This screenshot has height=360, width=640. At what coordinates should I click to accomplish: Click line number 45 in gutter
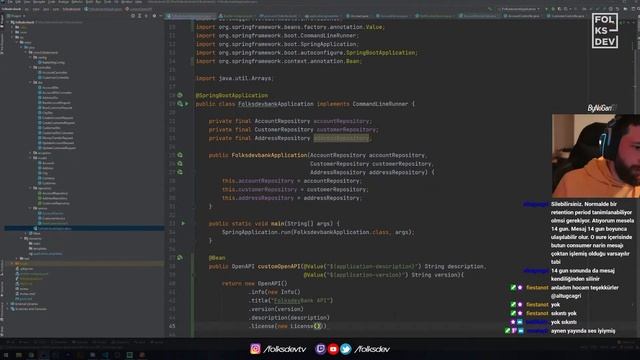pyautogui.click(x=172, y=326)
